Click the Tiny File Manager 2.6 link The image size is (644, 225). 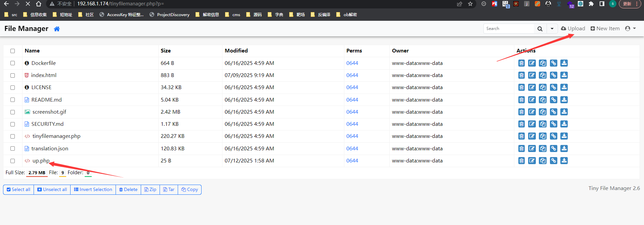[x=614, y=188]
